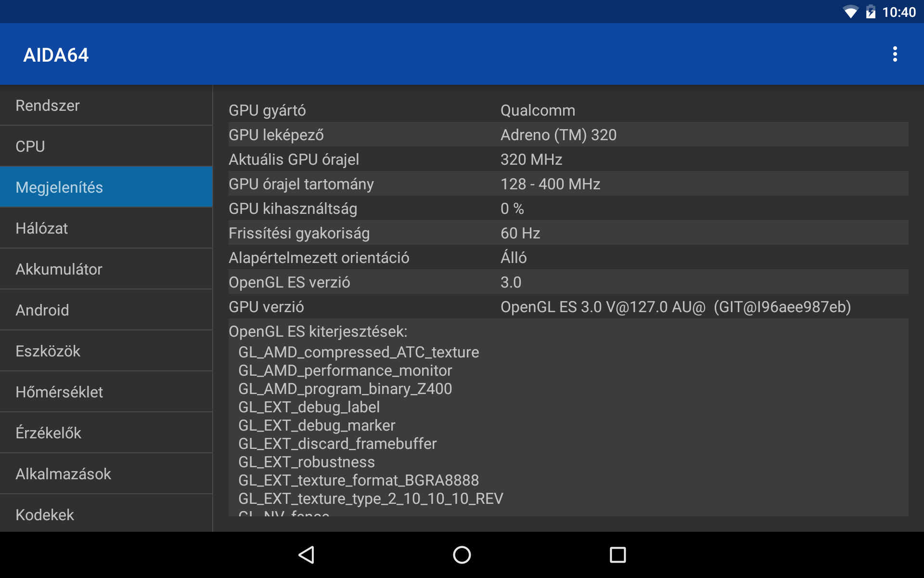Tap the AIDA64 app title
Screen dimensions: 924x578
pyautogui.click(x=56, y=55)
